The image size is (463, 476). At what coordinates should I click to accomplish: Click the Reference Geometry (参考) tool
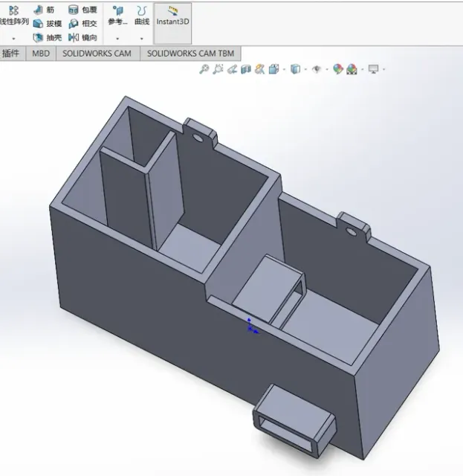pyautogui.click(x=117, y=15)
